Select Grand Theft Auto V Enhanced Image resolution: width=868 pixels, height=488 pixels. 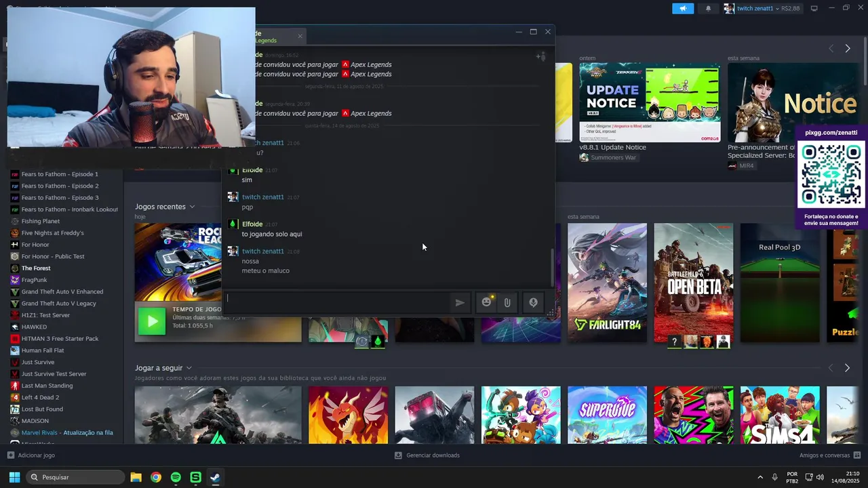[62, 292]
